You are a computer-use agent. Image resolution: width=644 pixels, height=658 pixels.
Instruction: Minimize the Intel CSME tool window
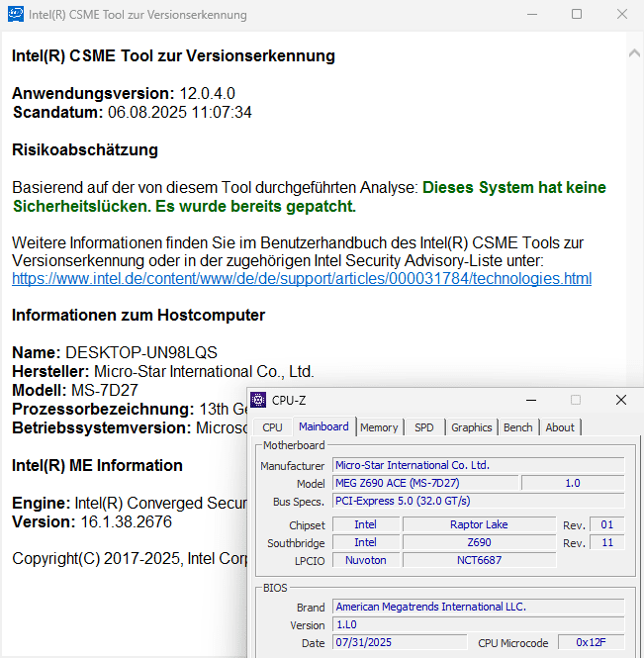point(532,14)
